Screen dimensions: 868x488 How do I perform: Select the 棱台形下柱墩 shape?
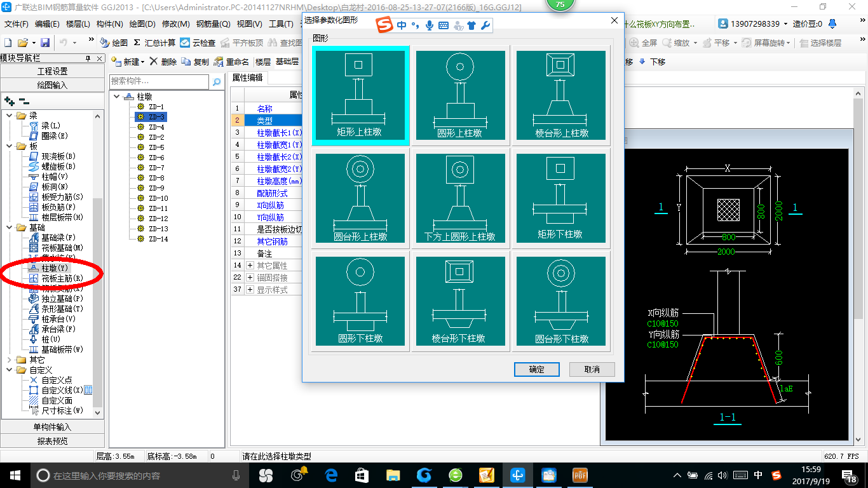point(460,301)
